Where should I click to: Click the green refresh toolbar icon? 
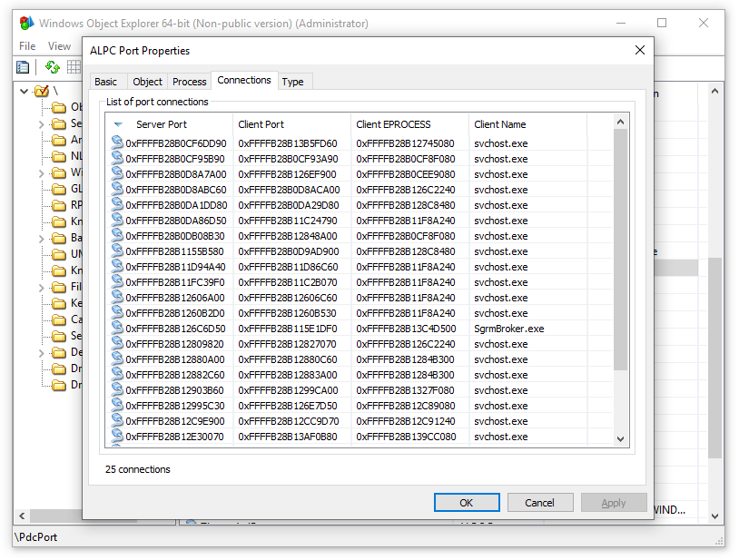click(53, 67)
